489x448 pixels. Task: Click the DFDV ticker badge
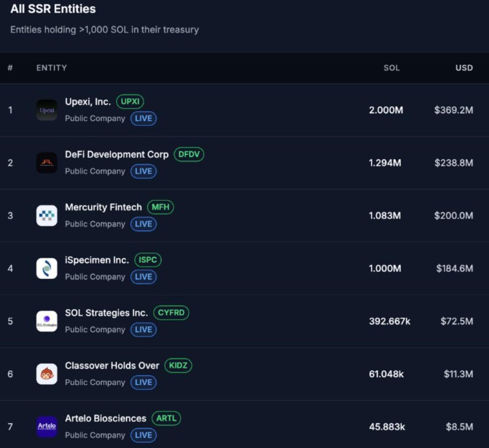pyautogui.click(x=189, y=154)
